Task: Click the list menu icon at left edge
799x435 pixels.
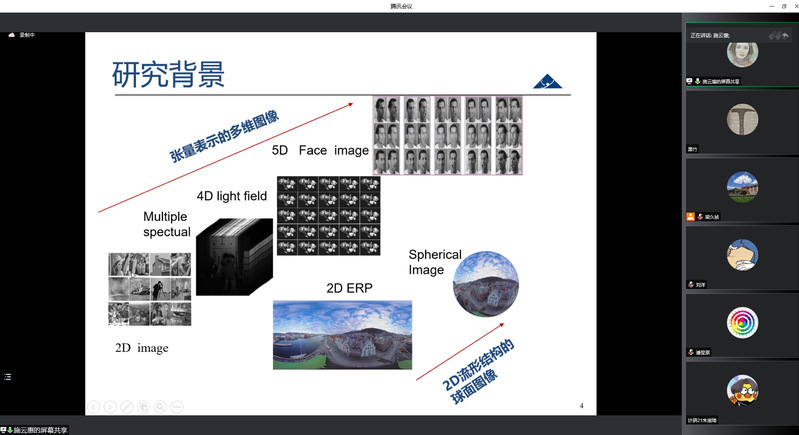Action: (8, 377)
